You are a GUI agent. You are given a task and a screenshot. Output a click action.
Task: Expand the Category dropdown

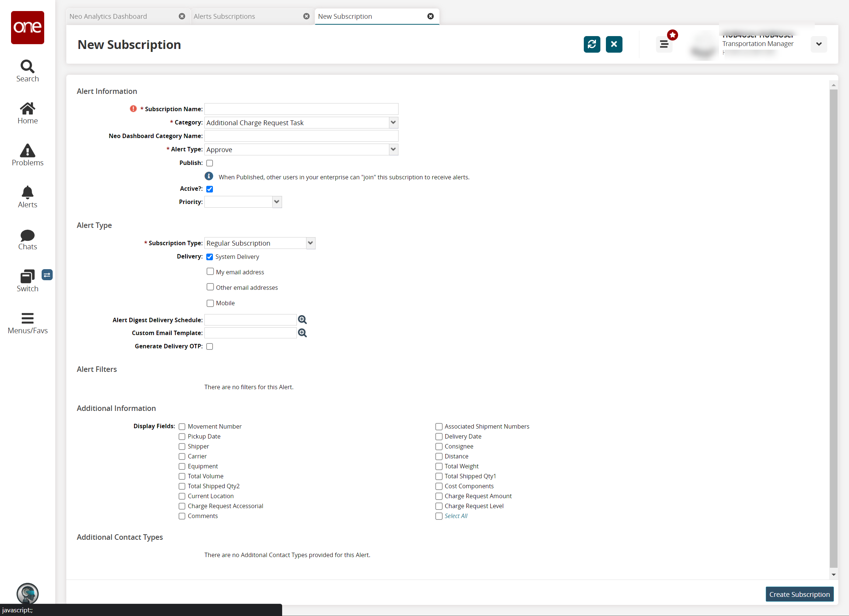point(393,122)
